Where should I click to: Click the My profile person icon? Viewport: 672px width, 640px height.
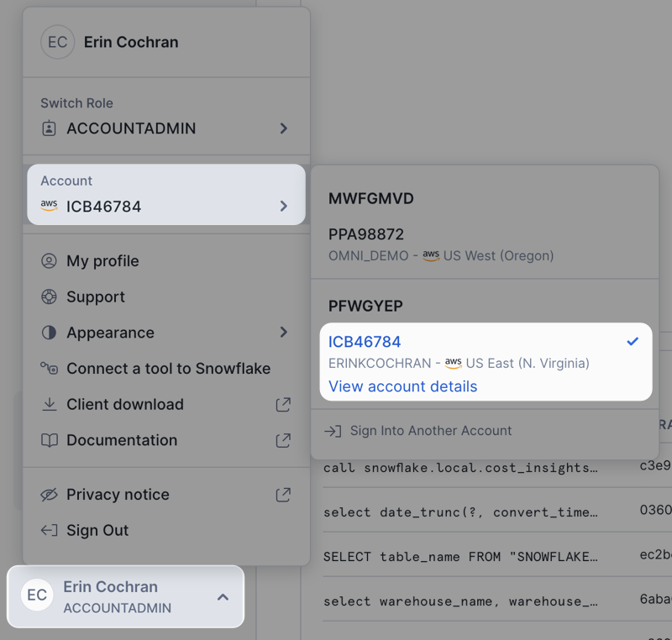(x=50, y=261)
